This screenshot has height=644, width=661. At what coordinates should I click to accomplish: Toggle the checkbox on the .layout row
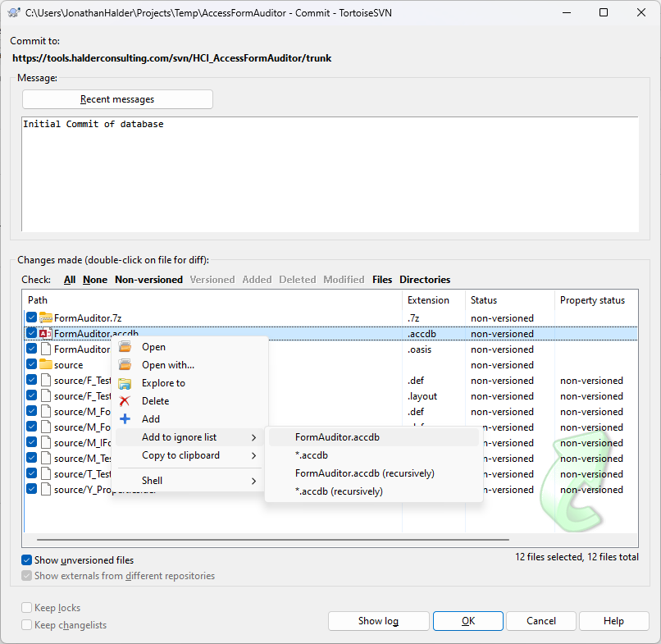tap(32, 395)
